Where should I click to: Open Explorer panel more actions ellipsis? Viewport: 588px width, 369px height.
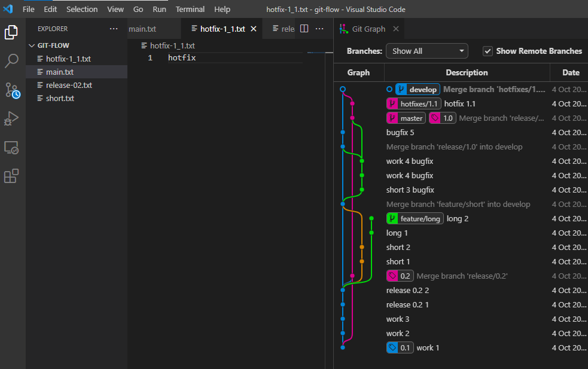[x=114, y=29]
